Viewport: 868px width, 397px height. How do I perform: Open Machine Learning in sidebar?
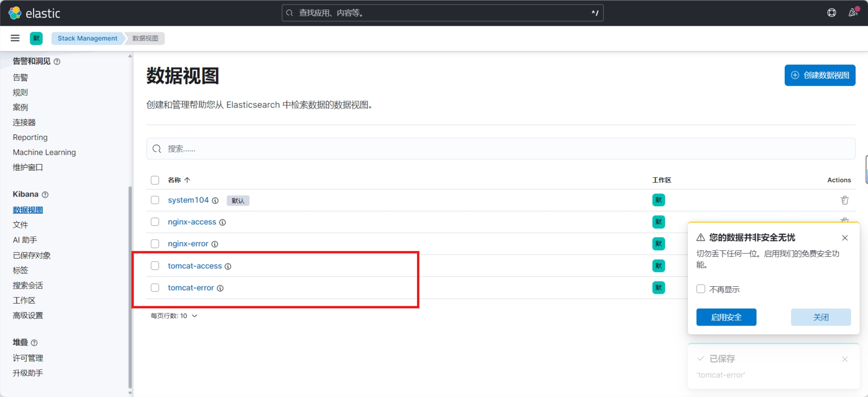point(44,153)
